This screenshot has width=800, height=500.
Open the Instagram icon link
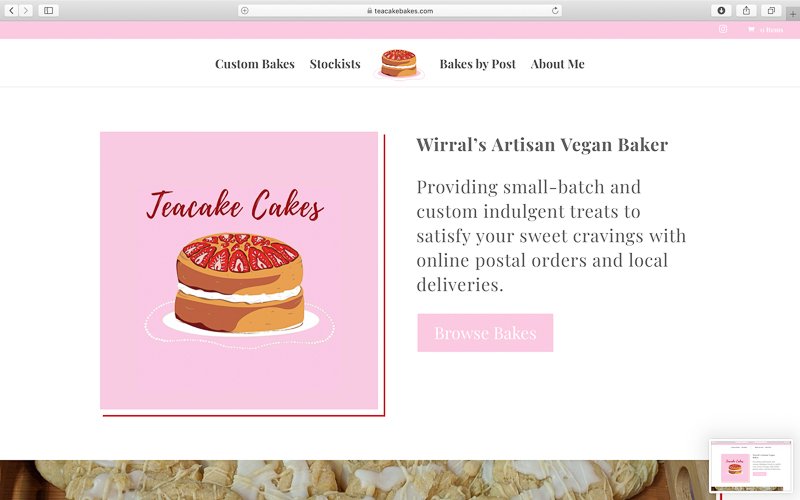tap(723, 29)
